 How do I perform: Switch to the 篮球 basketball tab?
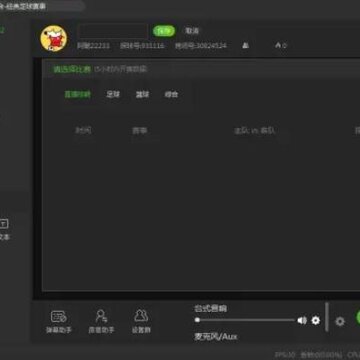(142, 95)
